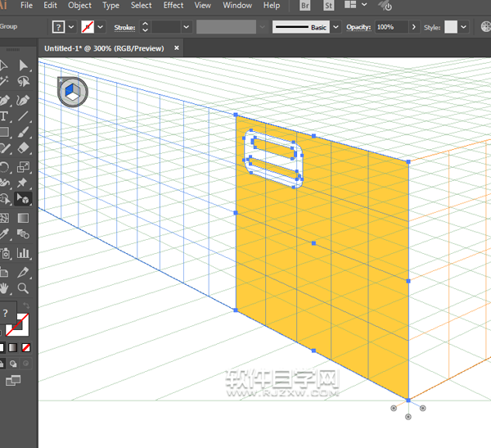Select the Direct Selection tool

(24, 66)
